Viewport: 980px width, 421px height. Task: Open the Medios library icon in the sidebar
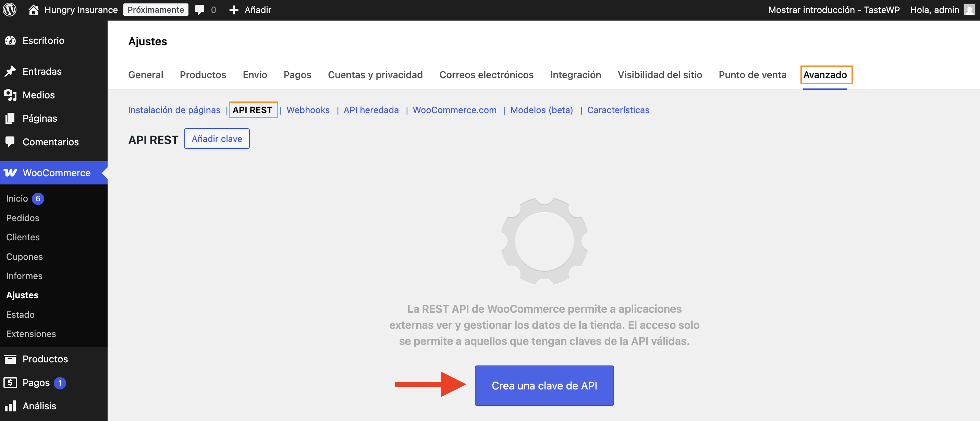pyautogui.click(x=10, y=95)
